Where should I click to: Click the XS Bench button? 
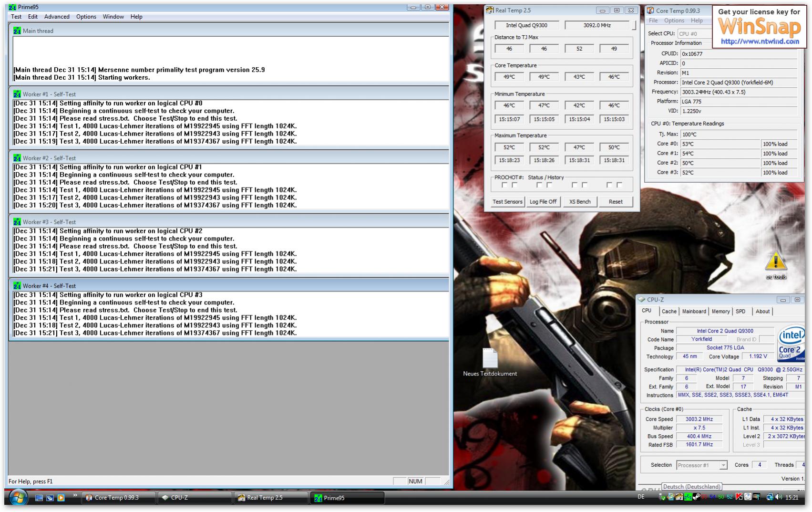(x=580, y=202)
